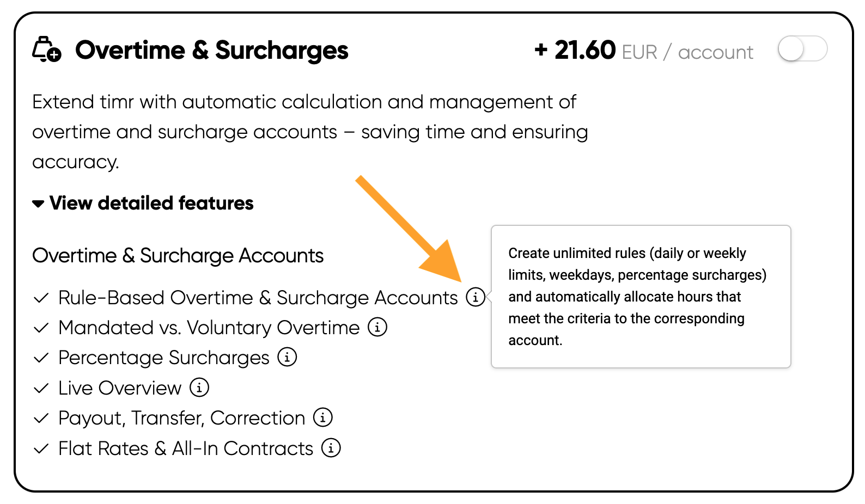Enable the Overtime & Surcharges add-on toggle
865x504 pixels.
(802, 50)
